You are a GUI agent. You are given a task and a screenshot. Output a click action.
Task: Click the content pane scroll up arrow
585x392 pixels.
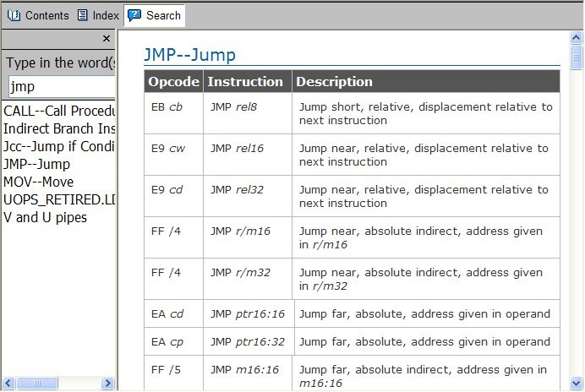click(576, 37)
